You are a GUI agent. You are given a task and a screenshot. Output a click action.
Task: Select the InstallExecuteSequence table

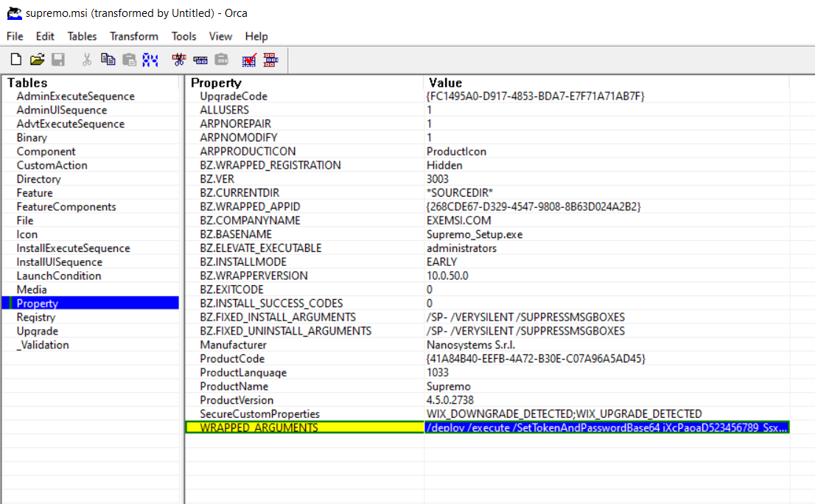[73, 248]
